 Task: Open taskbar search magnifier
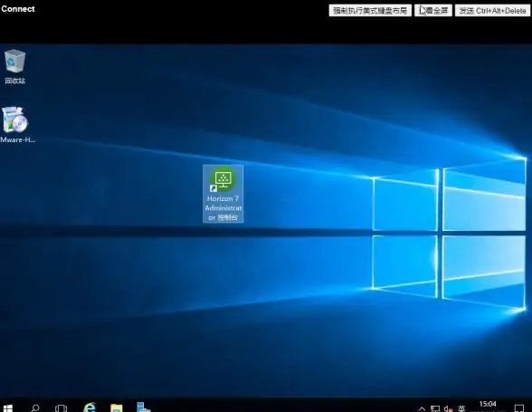[x=34, y=407]
